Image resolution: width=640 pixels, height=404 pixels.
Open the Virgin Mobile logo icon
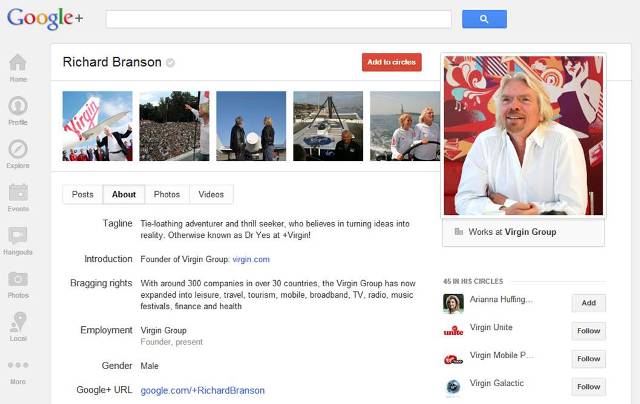click(x=453, y=359)
